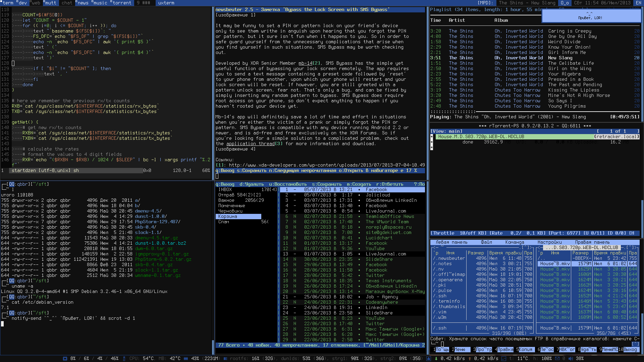The width and height of the screenshot is (644, 362).
Task: Click the scrollbar of Midnight Commander terminal
Action: (642, 334)
